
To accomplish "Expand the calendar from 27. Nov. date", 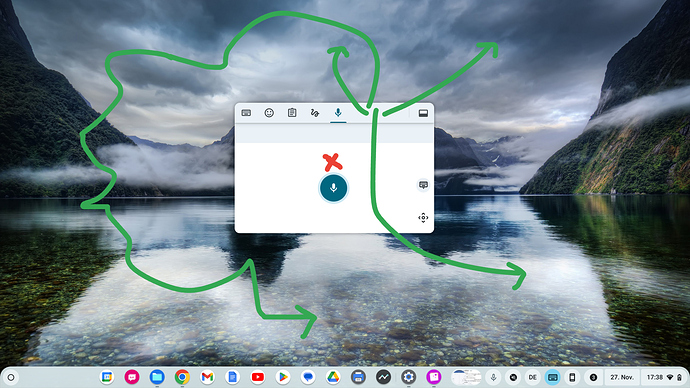I will (622, 377).
